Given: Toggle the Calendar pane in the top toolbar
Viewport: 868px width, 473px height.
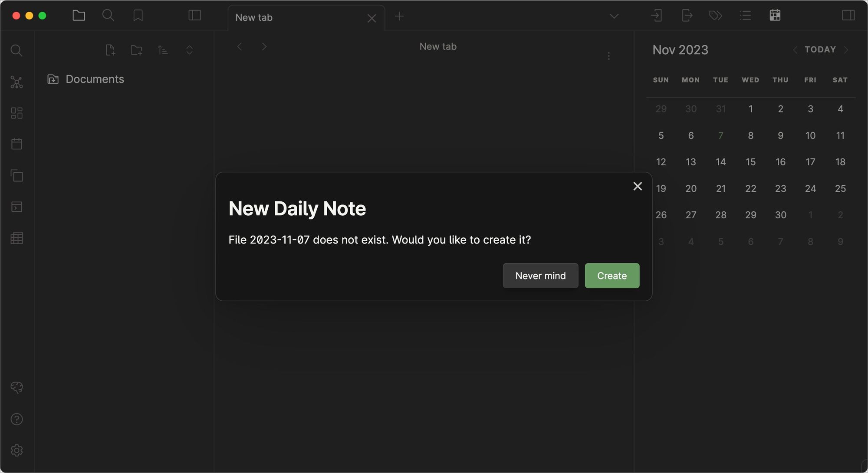Looking at the screenshot, I should (x=775, y=16).
